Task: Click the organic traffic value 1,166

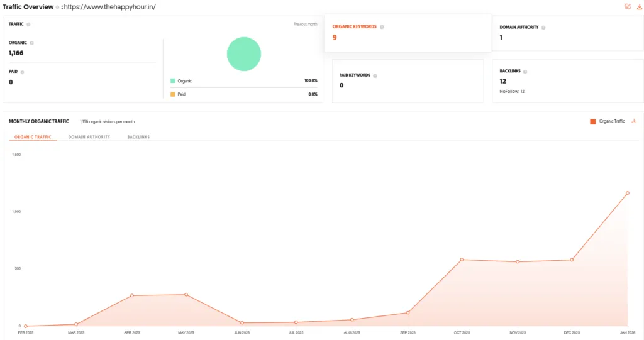Action: coord(16,53)
